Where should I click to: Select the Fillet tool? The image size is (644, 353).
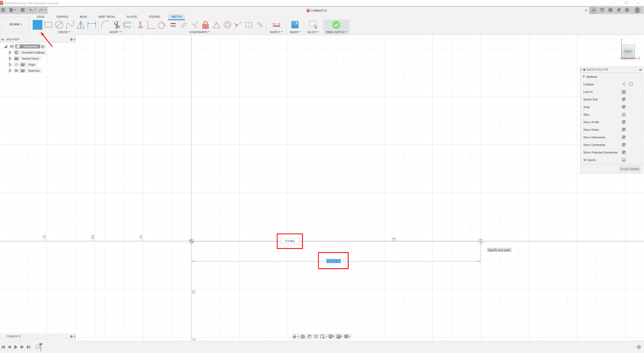point(105,25)
